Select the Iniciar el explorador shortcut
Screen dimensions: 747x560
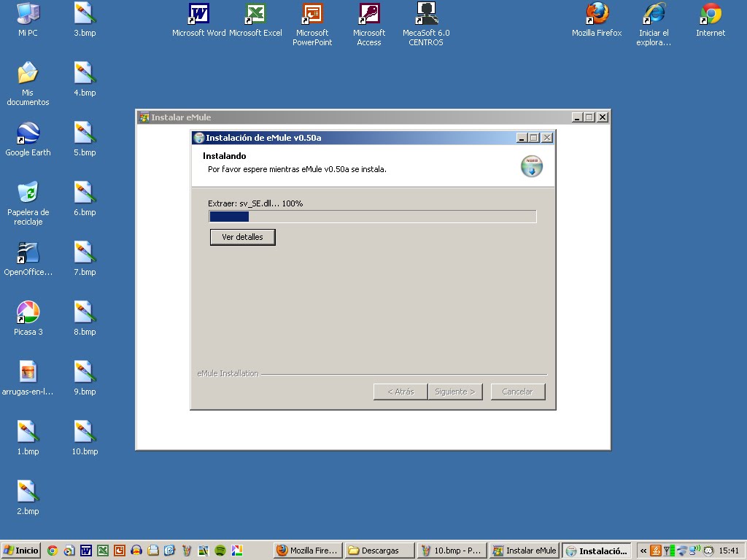654,24
